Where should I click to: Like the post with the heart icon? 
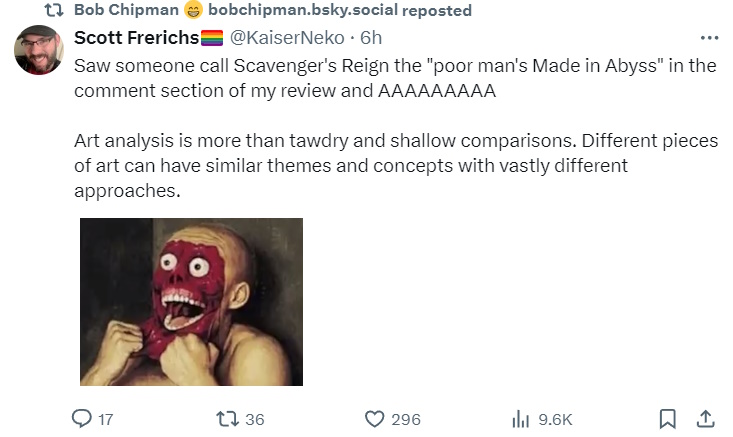coord(374,419)
